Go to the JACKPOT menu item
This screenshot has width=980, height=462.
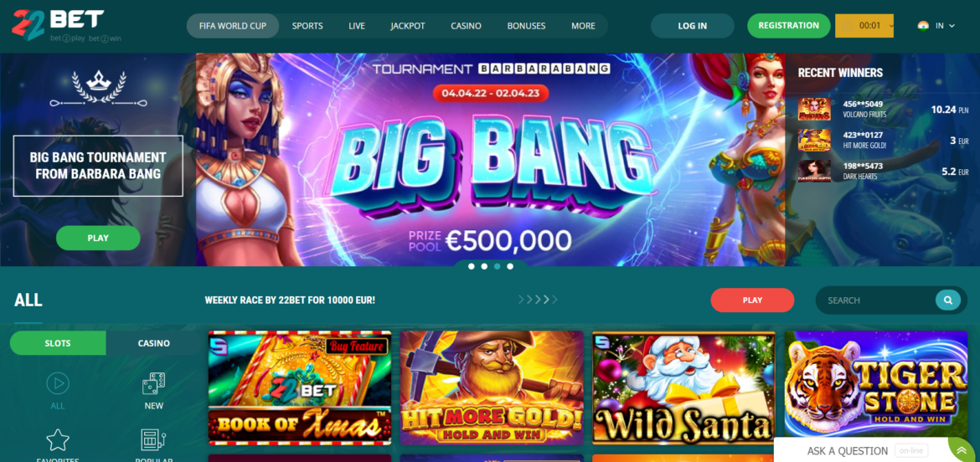pyautogui.click(x=408, y=26)
